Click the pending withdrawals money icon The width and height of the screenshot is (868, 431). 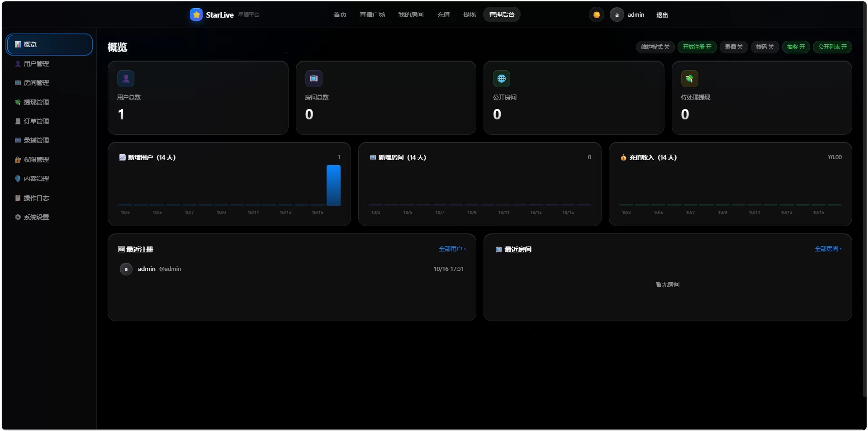tap(689, 79)
